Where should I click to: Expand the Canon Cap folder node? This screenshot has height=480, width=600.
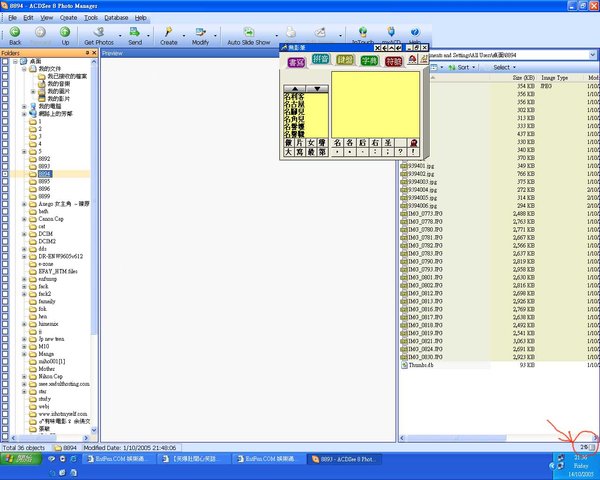pos(24,219)
